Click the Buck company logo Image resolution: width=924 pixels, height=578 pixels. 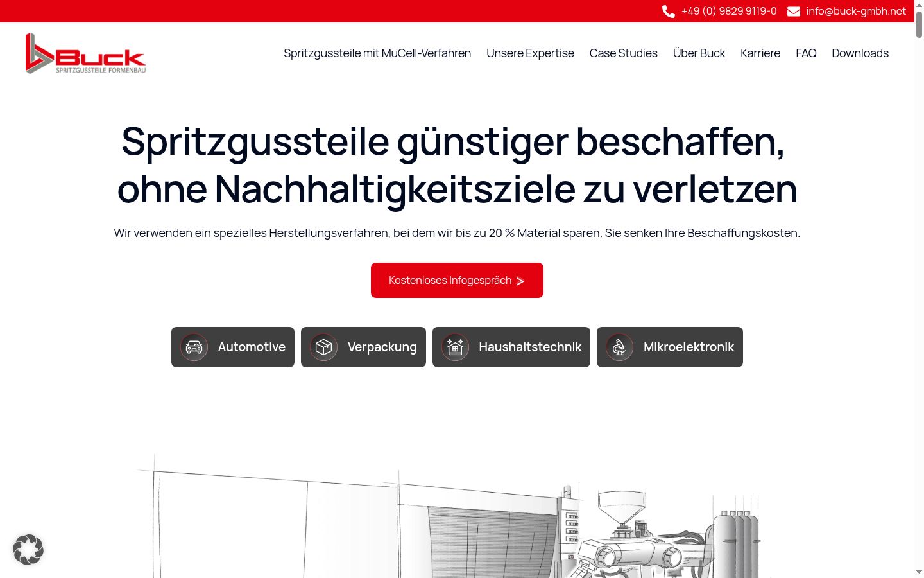tap(85, 53)
